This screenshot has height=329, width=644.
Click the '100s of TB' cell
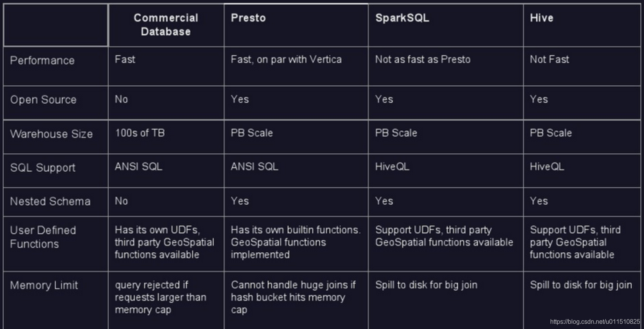(x=166, y=137)
